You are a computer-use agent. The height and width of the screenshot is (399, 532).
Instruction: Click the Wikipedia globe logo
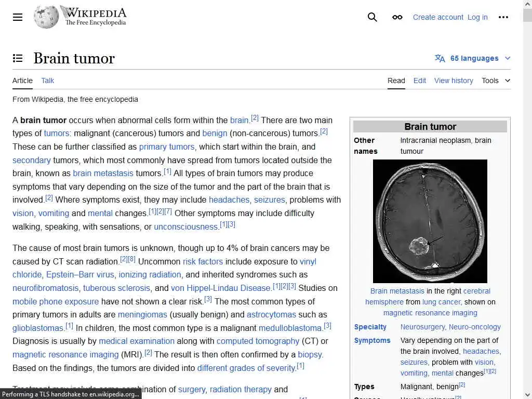(x=46, y=17)
